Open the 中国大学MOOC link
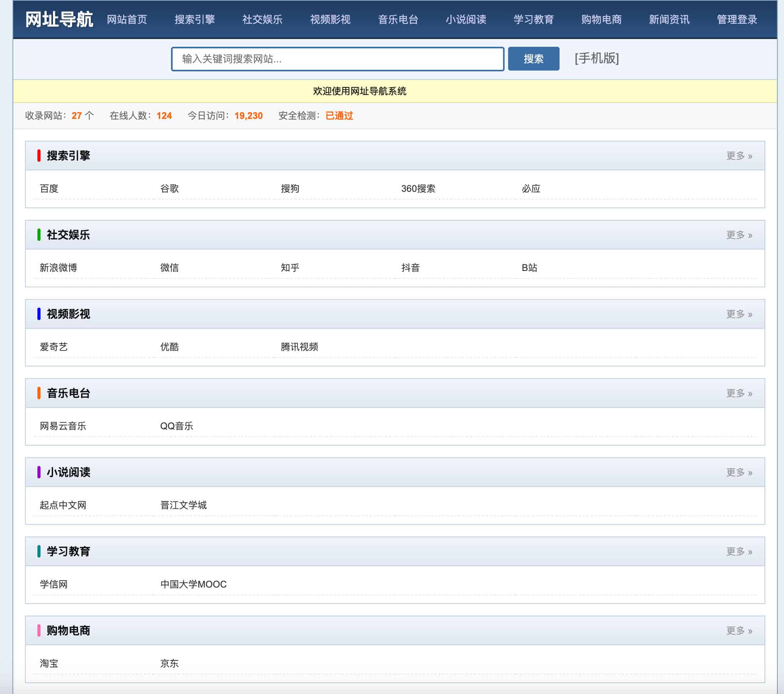Image resolution: width=784 pixels, height=694 pixels. [194, 584]
